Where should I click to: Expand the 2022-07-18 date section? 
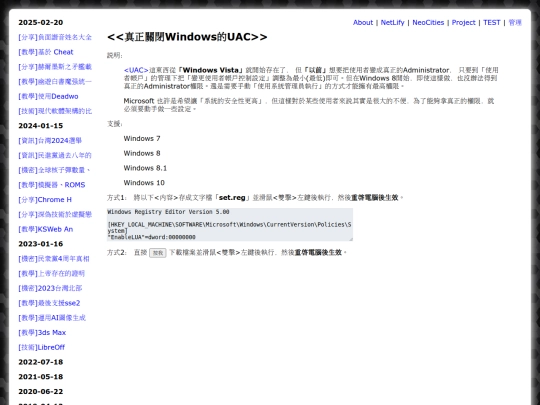[41, 362]
